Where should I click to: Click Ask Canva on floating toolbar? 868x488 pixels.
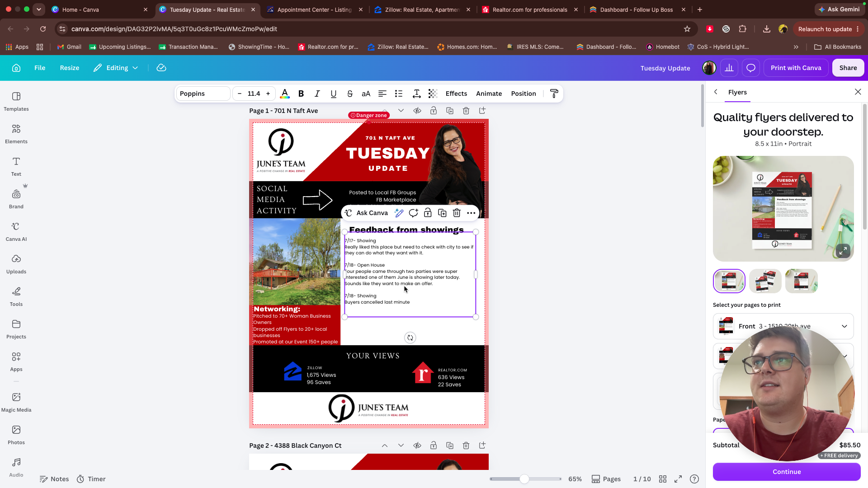coord(367,213)
